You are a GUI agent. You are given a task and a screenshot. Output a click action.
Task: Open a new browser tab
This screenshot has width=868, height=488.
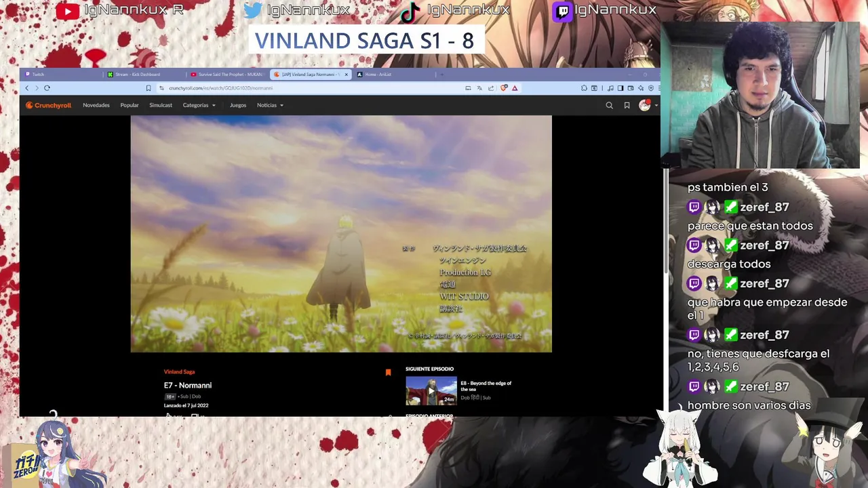441,75
